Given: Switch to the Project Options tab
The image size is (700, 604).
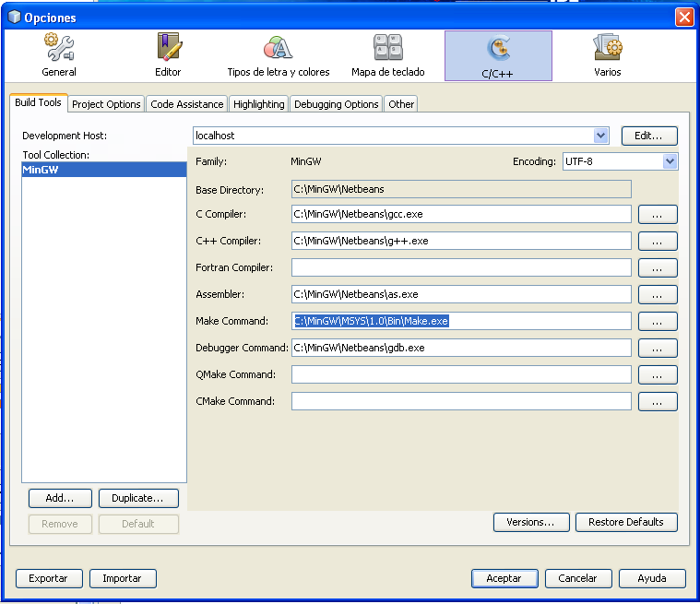Looking at the screenshot, I should pos(106,104).
